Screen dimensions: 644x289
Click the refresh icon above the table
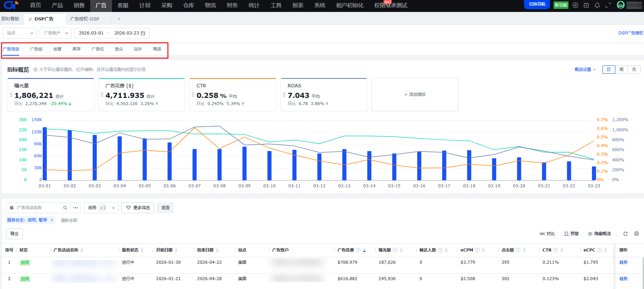[x=626, y=234]
